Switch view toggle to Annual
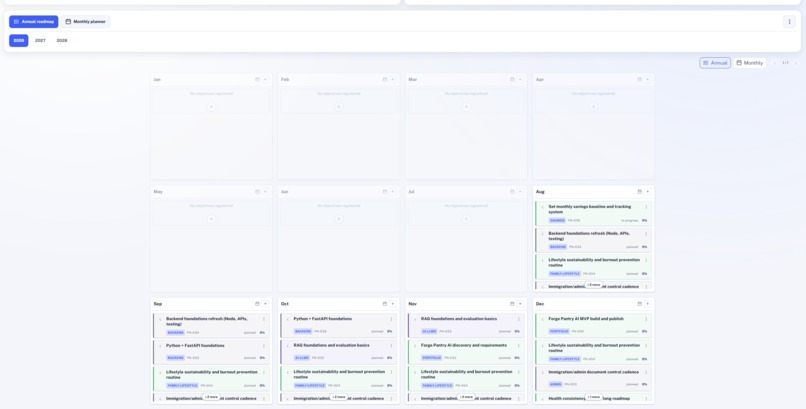The image size is (806, 409). pos(715,63)
